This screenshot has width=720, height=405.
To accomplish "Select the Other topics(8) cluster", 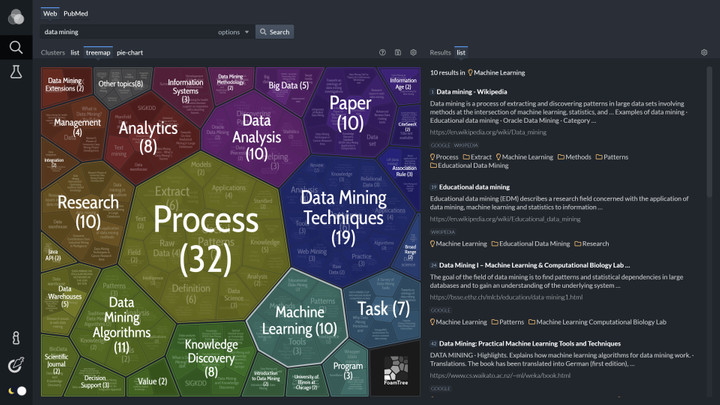I will tap(120, 84).
